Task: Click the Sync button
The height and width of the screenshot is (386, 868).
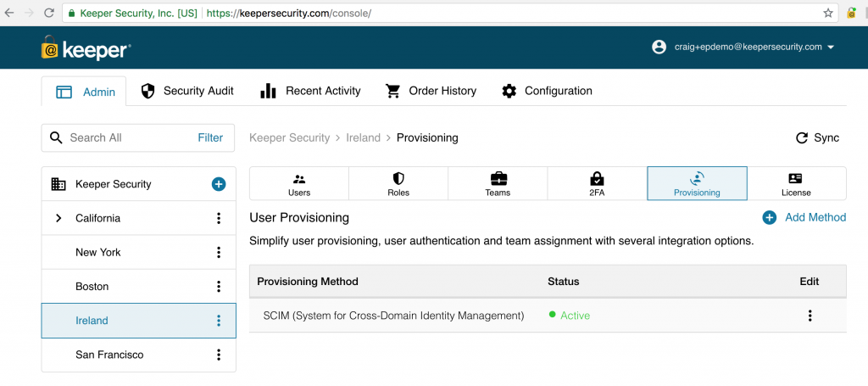Action: 817,138
